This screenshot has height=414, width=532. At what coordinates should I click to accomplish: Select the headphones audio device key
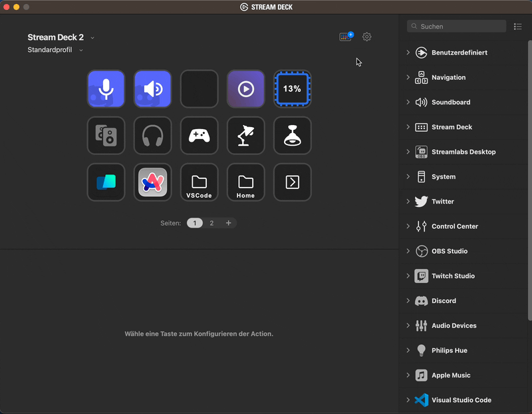pos(153,136)
